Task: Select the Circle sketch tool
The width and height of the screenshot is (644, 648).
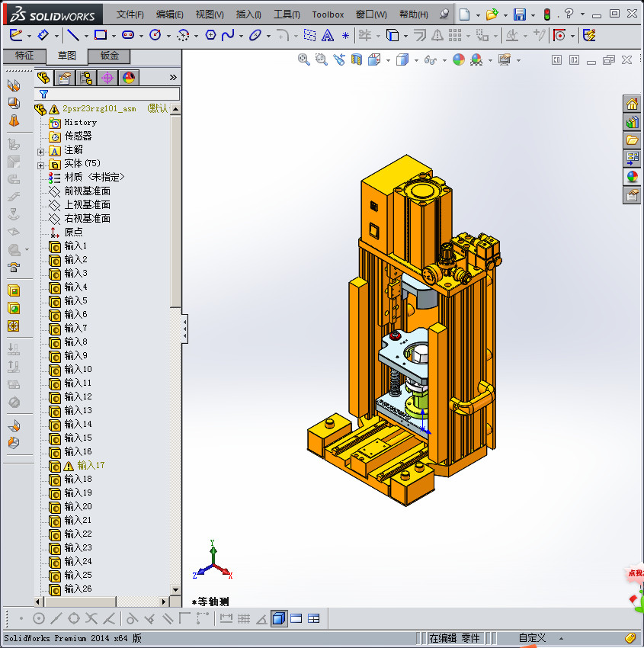Action: 155,35
